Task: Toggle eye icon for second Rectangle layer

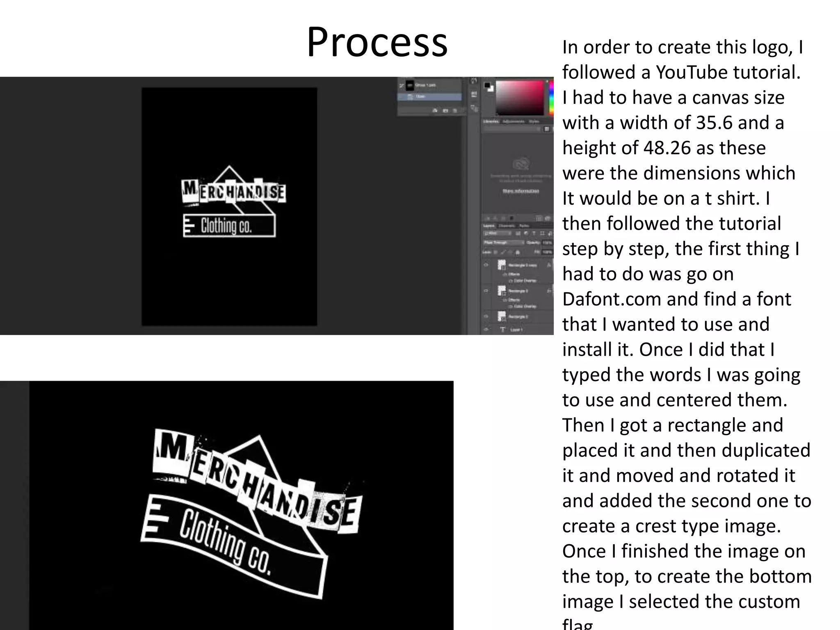Action: pos(486,291)
